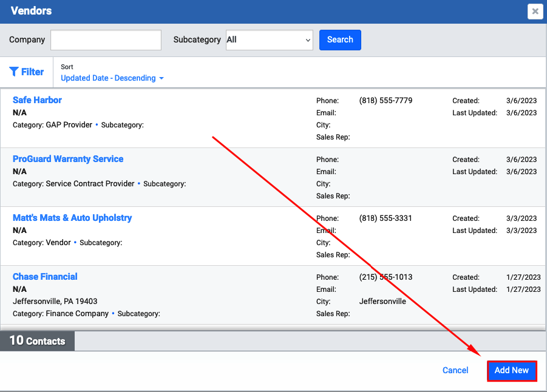Click Jeffersonville city value for Chase Financial
Viewport: 547px width, 392px height.
(x=382, y=302)
